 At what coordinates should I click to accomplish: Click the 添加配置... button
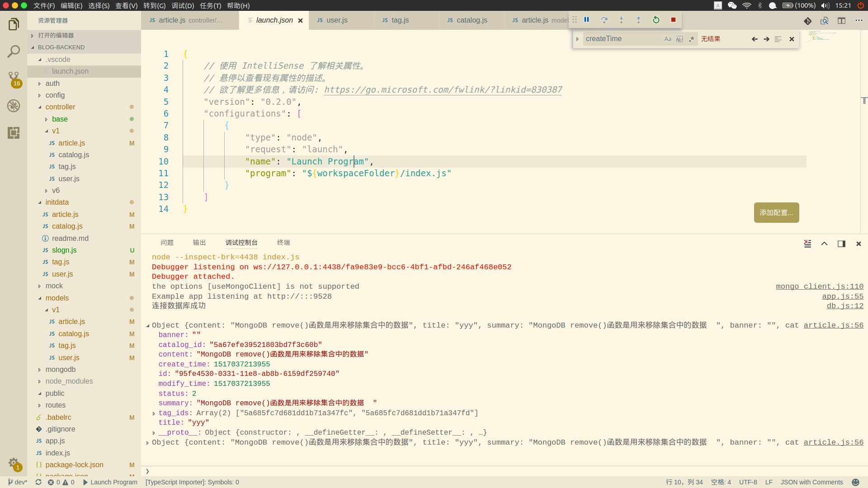click(776, 212)
